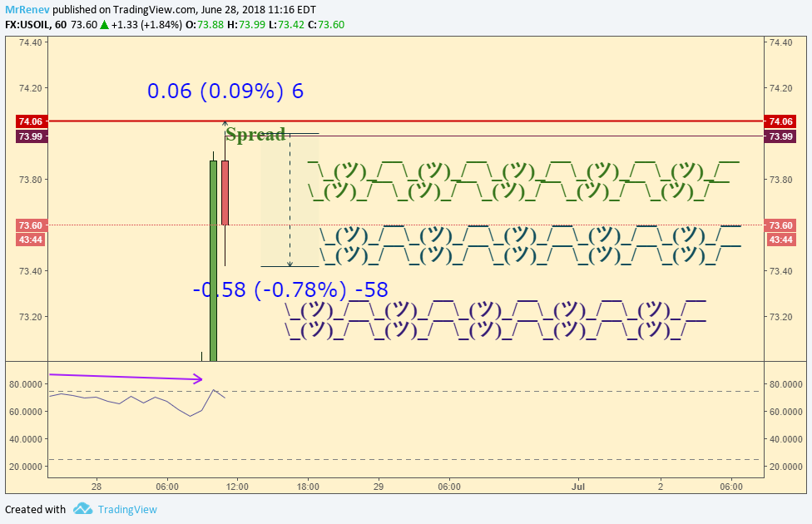This screenshot has width=812, height=524.
Task: Click the -0.58 (-0.78%) -58 measurement label
Action: pos(290,289)
